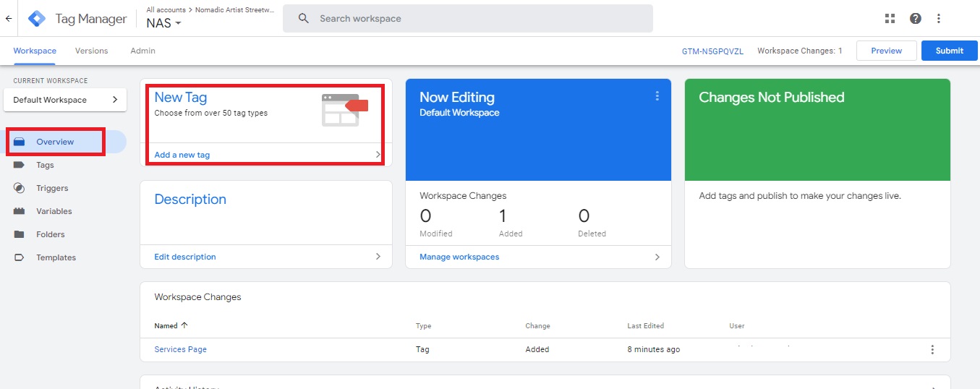This screenshot has width=980, height=389.
Task: Open Variables in left navigation
Action: point(54,211)
